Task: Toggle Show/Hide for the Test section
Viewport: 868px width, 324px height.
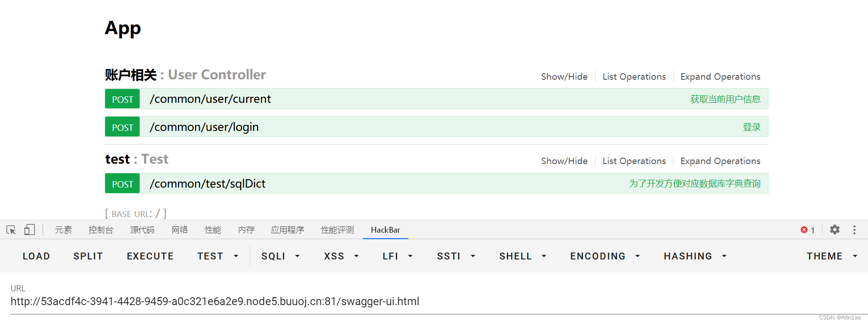Action: tap(564, 160)
